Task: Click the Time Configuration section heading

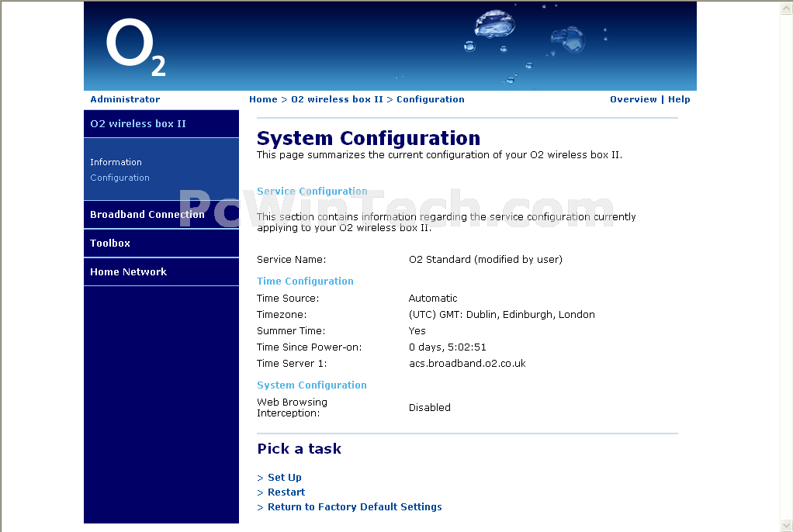Action: (x=305, y=282)
